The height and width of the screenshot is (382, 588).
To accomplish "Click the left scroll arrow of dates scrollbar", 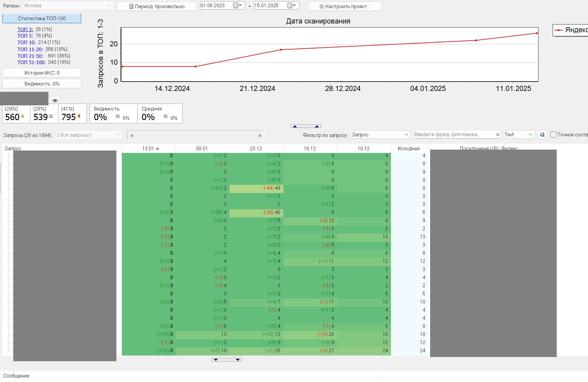I will (131, 135).
